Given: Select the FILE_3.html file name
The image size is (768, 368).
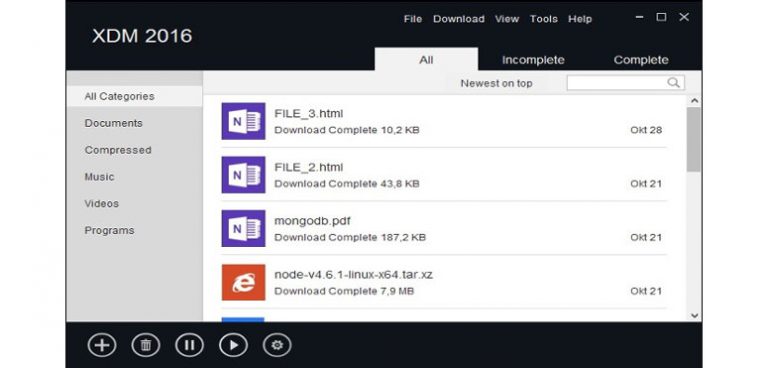Looking at the screenshot, I should tap(309, 114).
